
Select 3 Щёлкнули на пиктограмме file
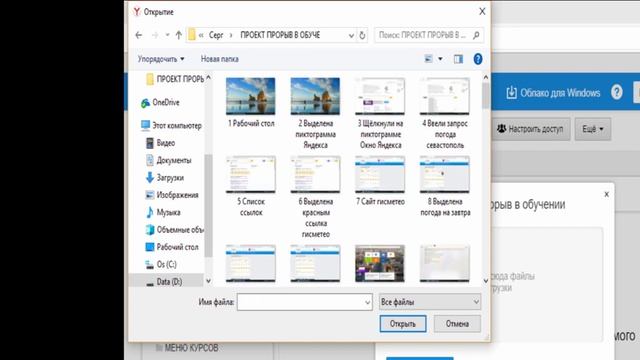[380, 113]
